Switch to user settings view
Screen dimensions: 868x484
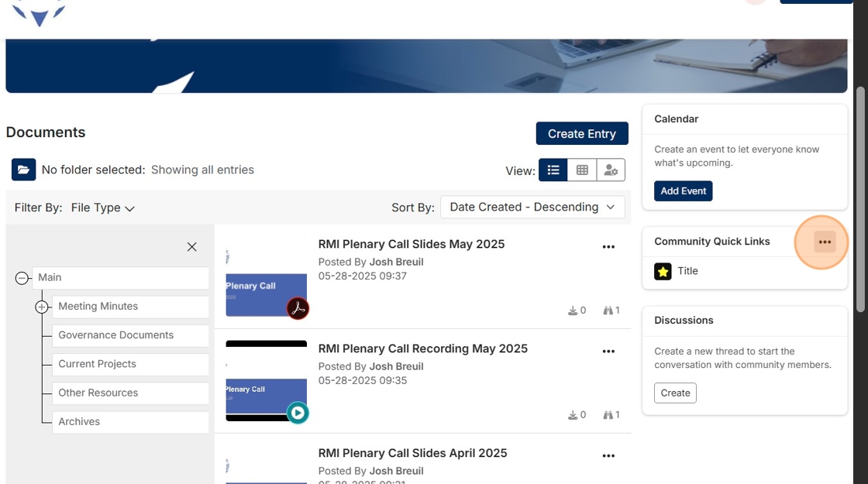(611, 170)
